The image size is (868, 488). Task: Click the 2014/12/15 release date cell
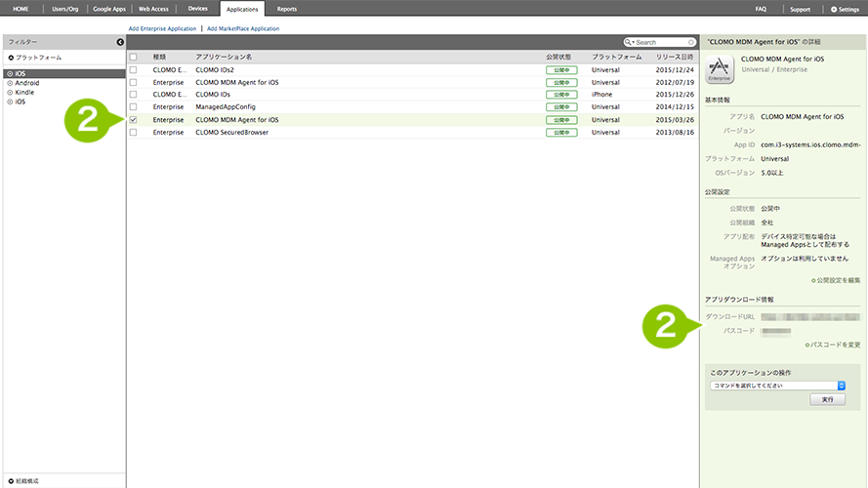(675, 106)
